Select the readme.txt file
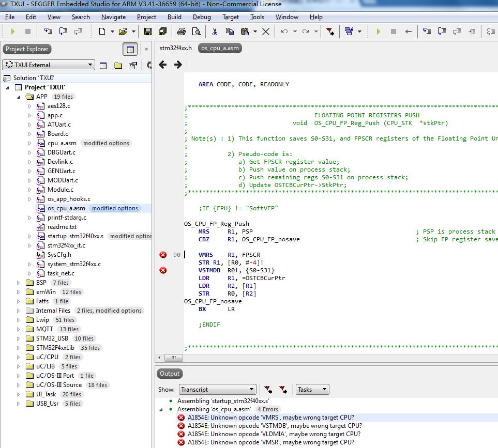The image size is (498, 448). pyautogui.click(x=62, y=227)
